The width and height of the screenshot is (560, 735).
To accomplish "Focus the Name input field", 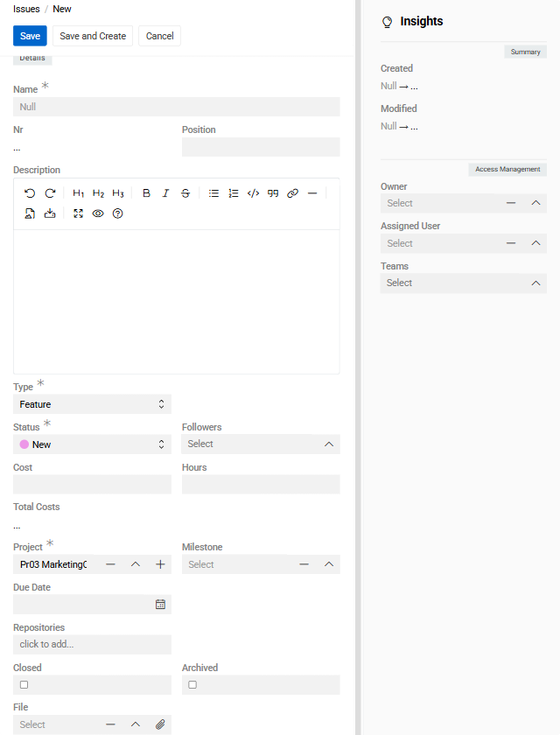I will coord(176,107).
